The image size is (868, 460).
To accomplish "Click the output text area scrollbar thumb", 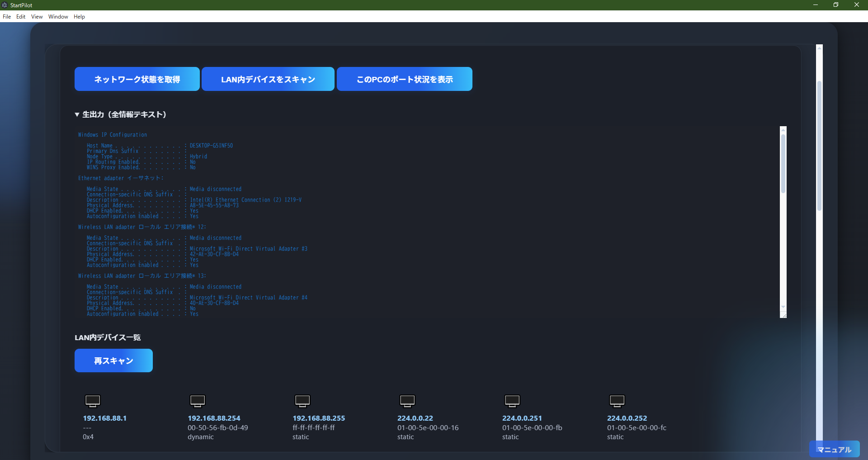I will 783,158.
